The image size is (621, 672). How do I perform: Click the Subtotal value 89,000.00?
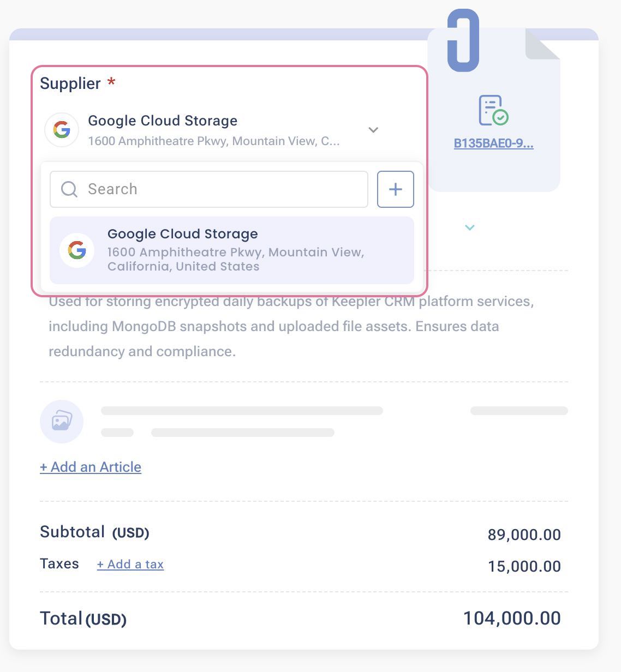click(x=524, y=535)
